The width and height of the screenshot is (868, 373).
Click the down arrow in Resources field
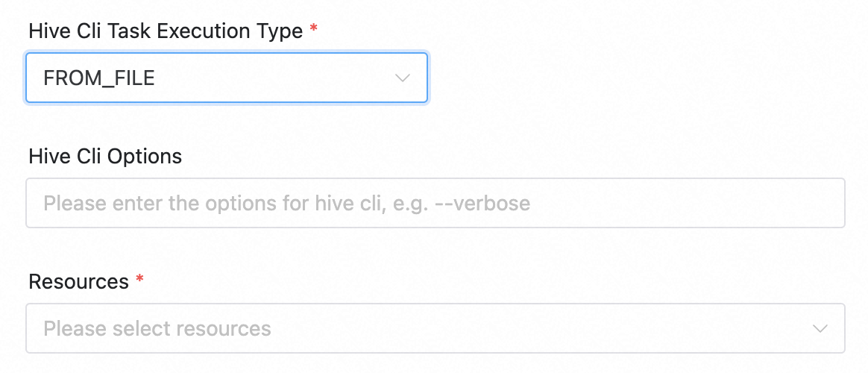[x=820, y=328]
